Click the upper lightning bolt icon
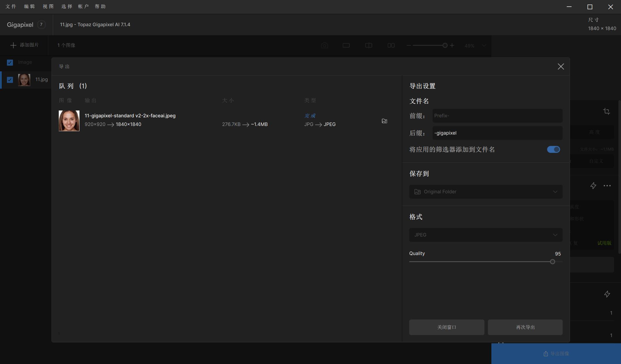 pyautogui.click(x=593, y=186)
